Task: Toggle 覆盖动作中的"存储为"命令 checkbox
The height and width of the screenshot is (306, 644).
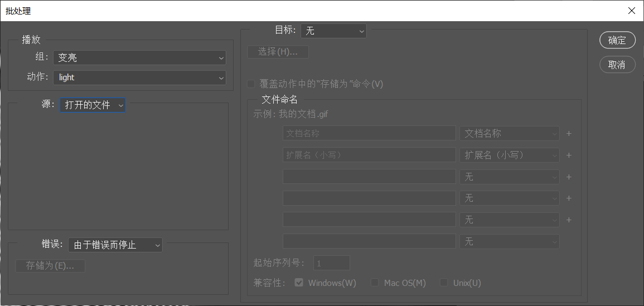Action: tap(251, 84)
